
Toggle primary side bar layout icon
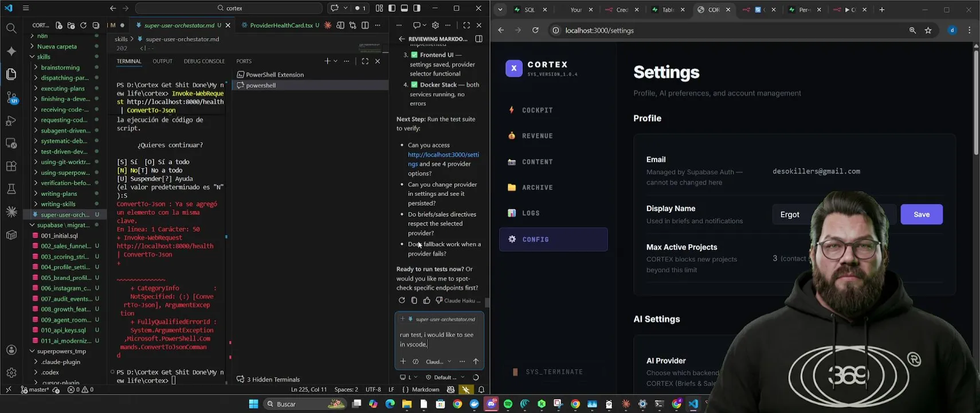(x=392, y=8)
